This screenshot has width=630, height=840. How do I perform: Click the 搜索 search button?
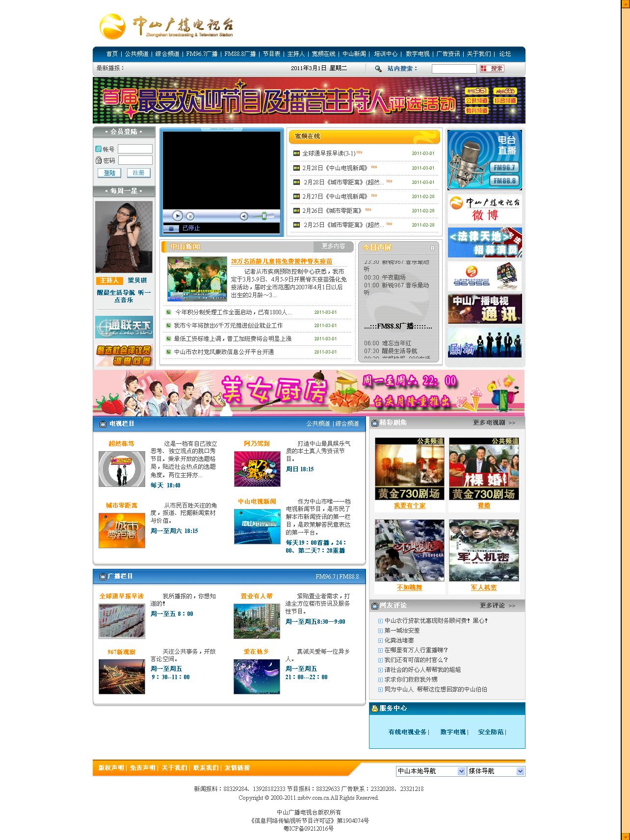(492, 69)
